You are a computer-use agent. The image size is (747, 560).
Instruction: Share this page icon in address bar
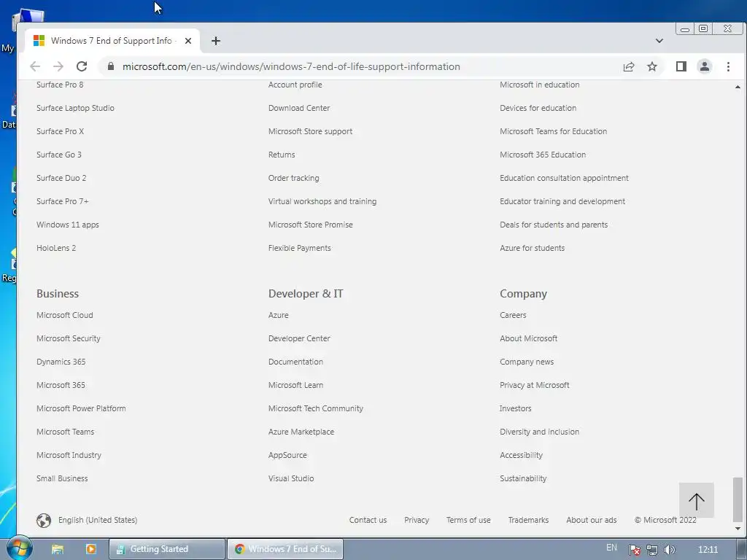629,66
